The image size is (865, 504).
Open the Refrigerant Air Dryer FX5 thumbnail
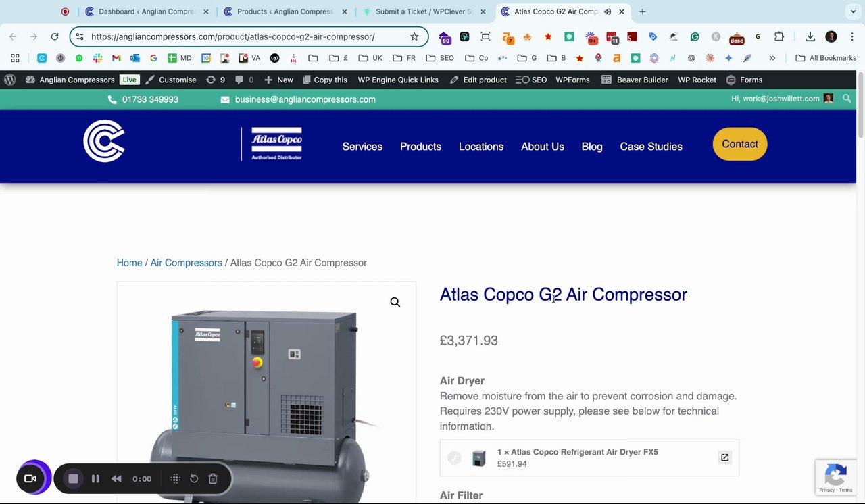(479, 458)
